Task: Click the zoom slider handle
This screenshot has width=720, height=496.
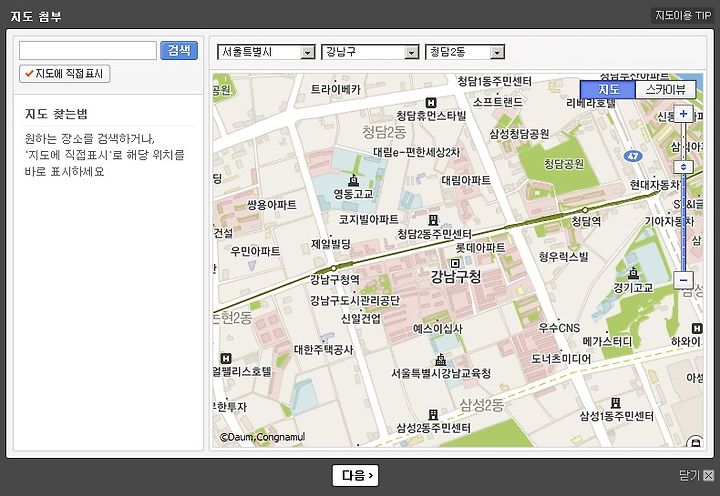Action: point(683,167)
